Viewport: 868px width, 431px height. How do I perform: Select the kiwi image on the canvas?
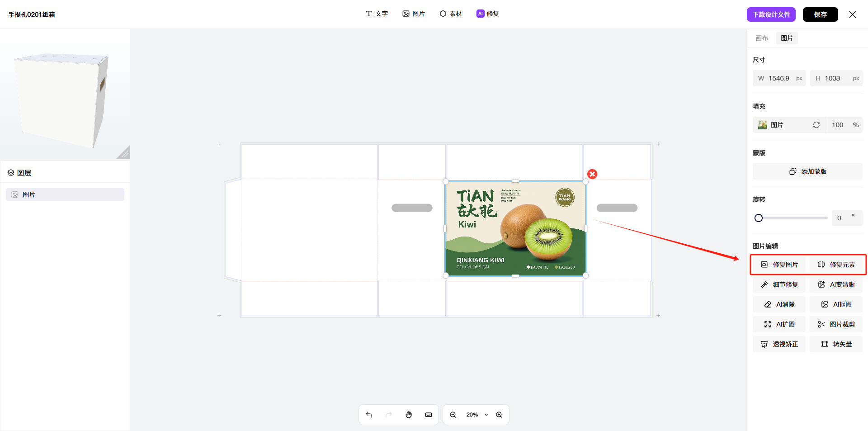pyautogui.click(x=515, y=228)
